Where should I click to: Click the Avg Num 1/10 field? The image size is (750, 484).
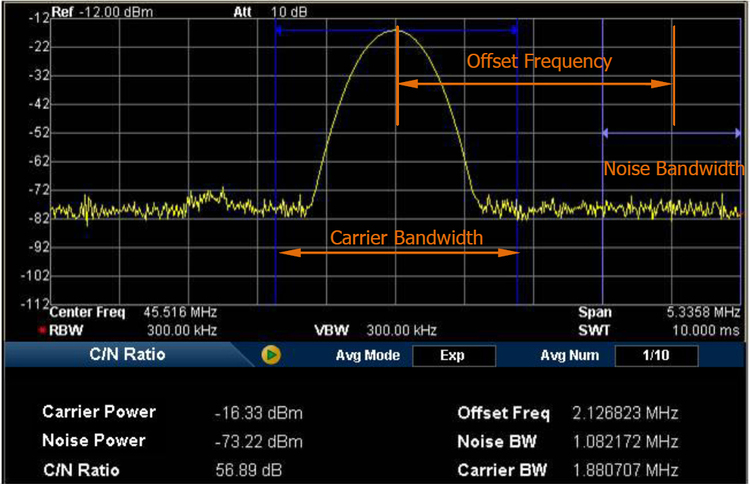click(x=656, y=355)
